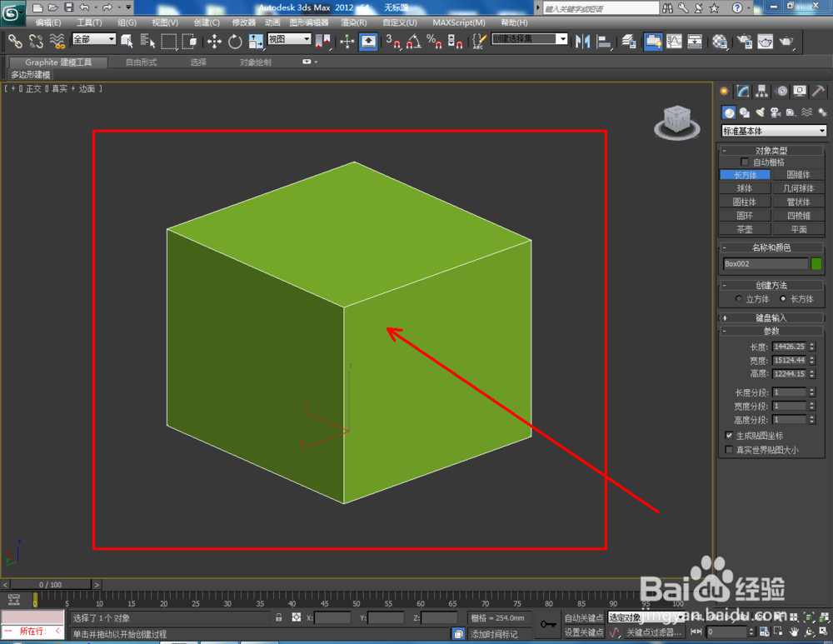Toggle Window/Crossing selection mode icon
The width and height of the screenshot is (833, 644).
pos(190,42)
